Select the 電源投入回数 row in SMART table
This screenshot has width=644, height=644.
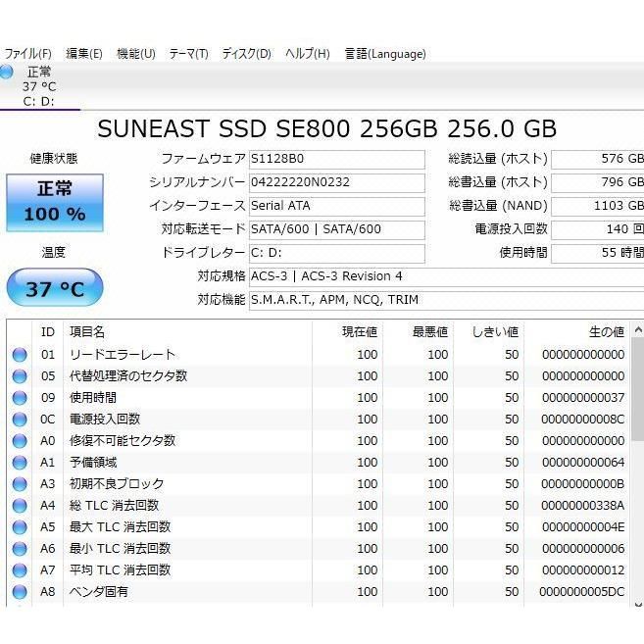pos(105,420)
